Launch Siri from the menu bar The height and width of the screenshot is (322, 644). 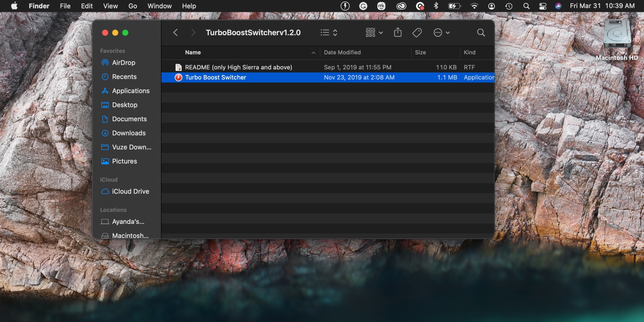[x=558, y=6]
